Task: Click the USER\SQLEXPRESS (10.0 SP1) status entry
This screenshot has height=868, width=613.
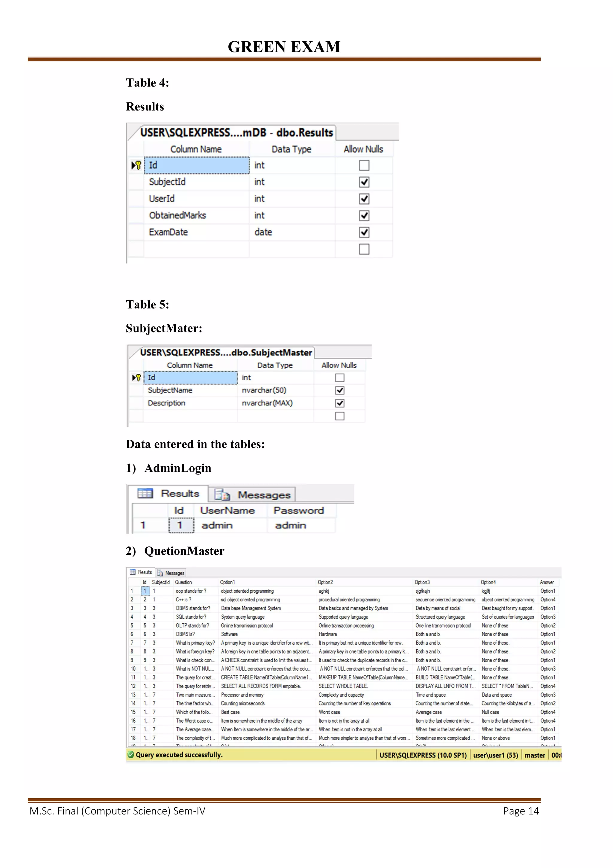Action: click(x=423, y=755)
